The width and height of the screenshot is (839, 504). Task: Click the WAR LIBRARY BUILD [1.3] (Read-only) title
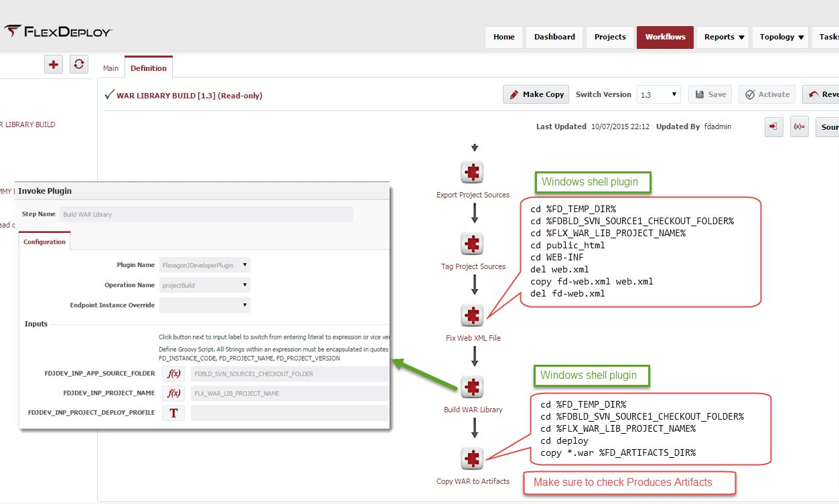pyautogui.click(x=189, y=96)
